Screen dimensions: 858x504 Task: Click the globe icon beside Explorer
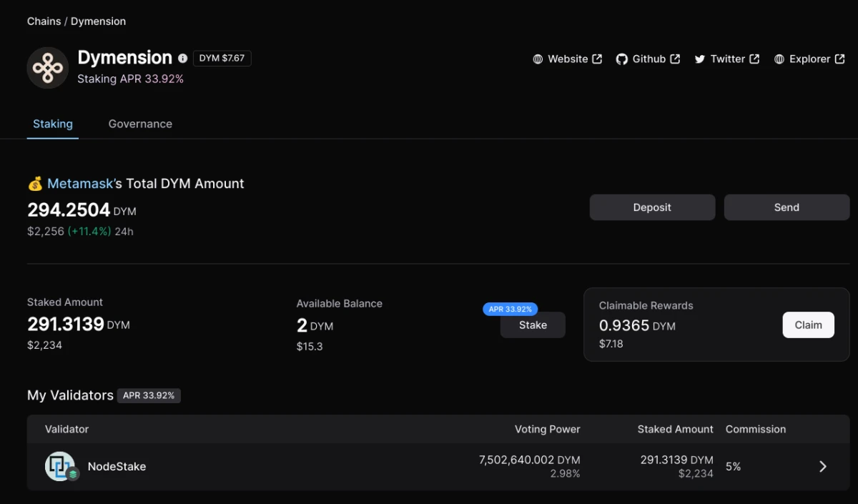[779, 59]
